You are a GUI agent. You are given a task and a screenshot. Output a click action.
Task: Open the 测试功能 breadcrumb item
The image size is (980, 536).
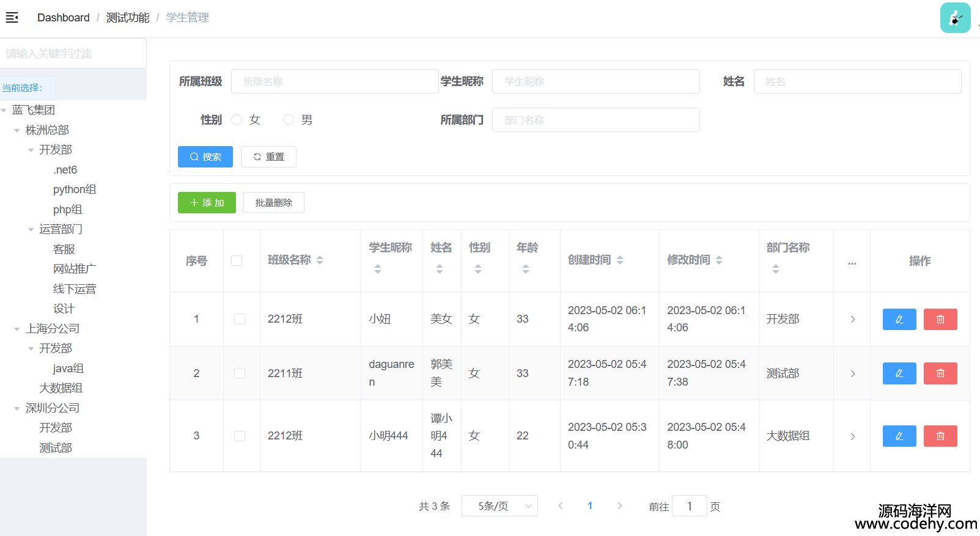pos(128,18)
